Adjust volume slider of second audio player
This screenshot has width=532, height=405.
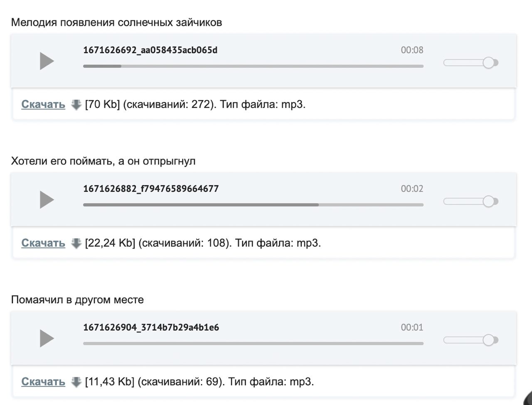(x=470, y=201)
